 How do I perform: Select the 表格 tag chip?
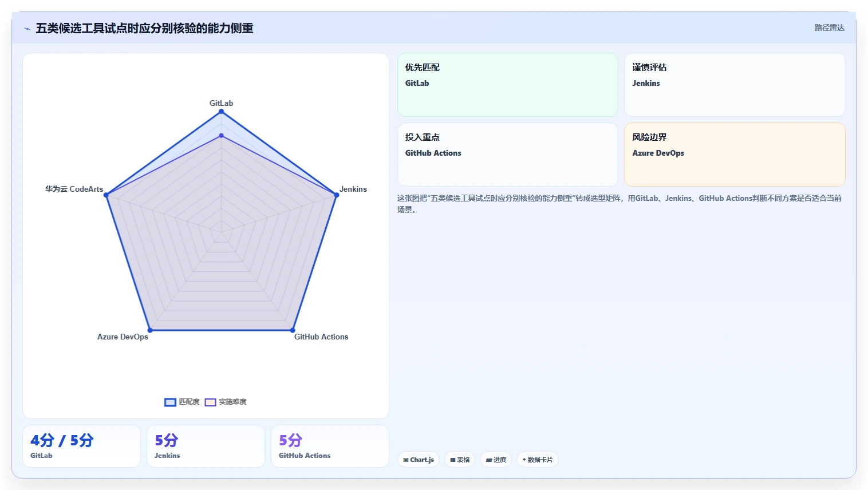[x=460, y=460]
